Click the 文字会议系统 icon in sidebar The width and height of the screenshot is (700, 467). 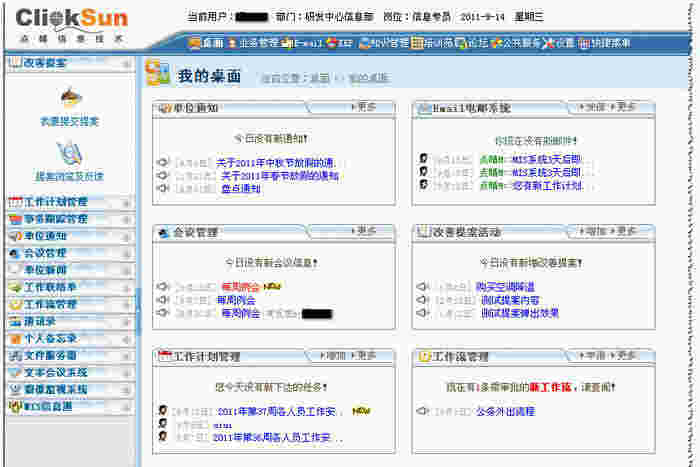[15, 372]
